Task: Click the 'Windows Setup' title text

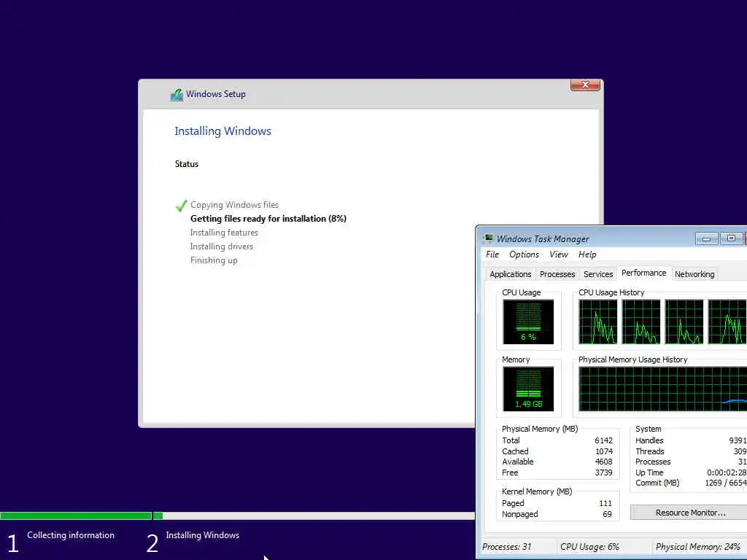Action: 216,94
